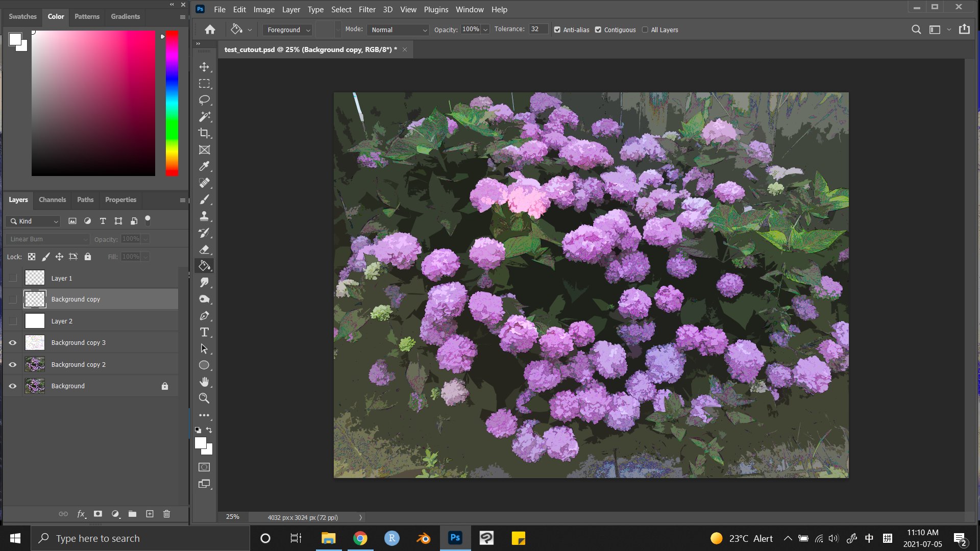Select the Frame tool
This screenshot has height=551, width=980.
point(204,150)
